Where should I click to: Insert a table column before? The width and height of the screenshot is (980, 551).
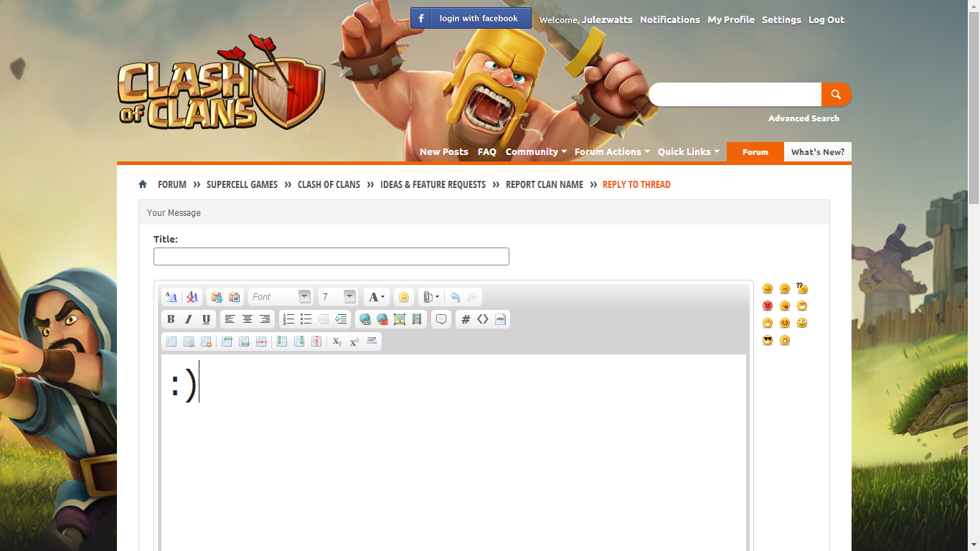pos(282,342)
